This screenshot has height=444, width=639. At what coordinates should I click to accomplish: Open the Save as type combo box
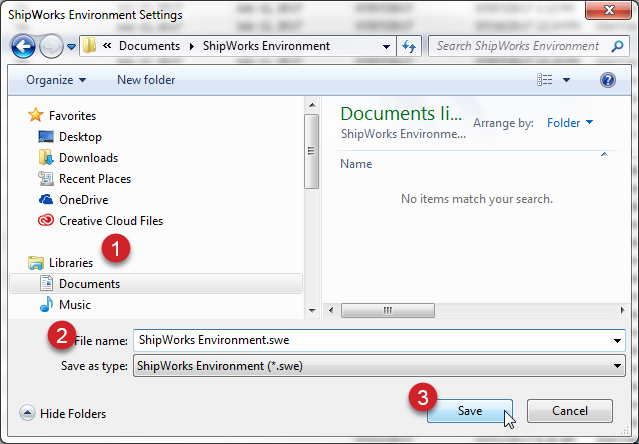[x=379, y=366]
